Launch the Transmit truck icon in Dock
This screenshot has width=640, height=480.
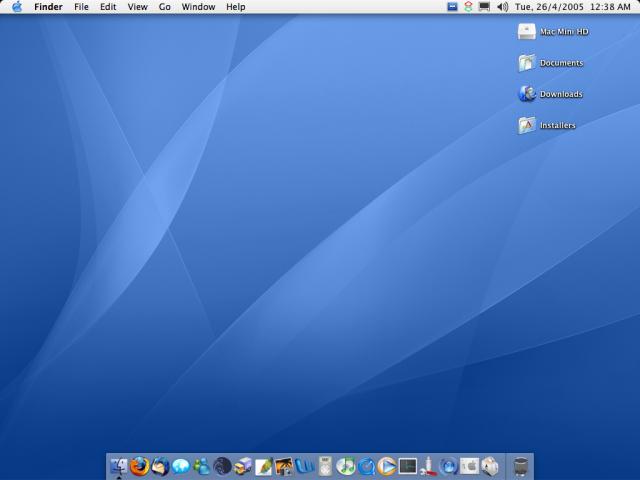pyautogui.click(x=243, y=466)
